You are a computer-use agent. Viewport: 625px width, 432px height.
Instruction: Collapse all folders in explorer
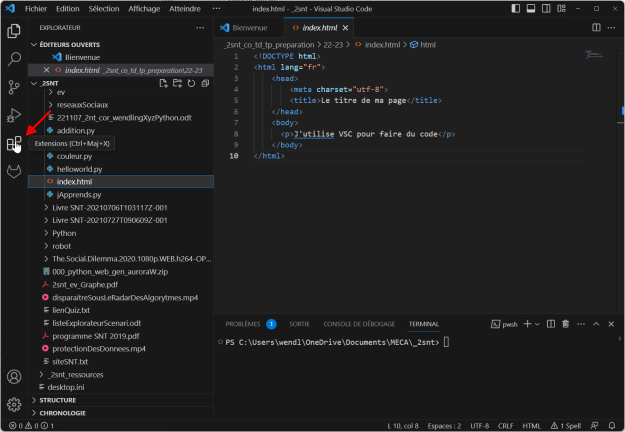pyautogui.click(x=205, y=83)
